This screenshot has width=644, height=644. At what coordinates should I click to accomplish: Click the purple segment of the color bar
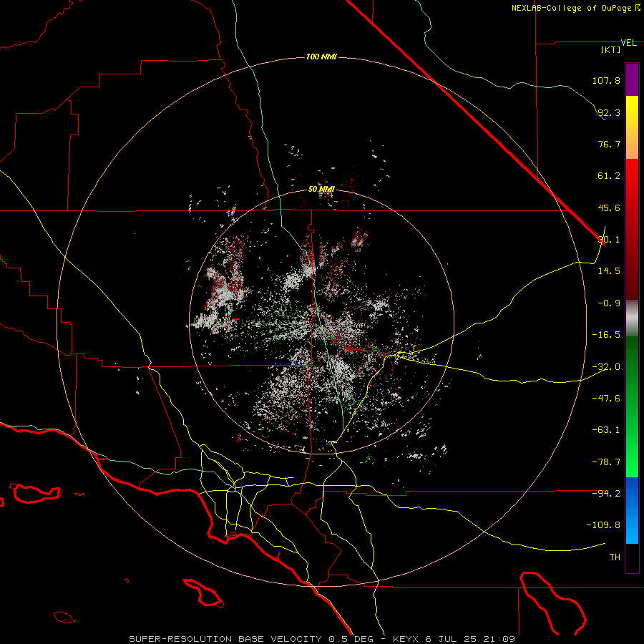[632, 80]
